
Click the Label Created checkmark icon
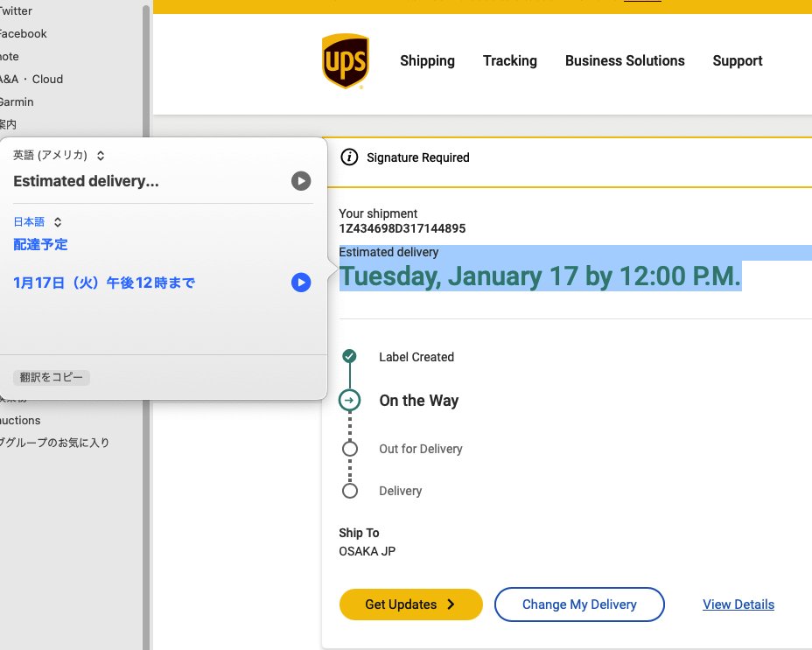point(349,356)
